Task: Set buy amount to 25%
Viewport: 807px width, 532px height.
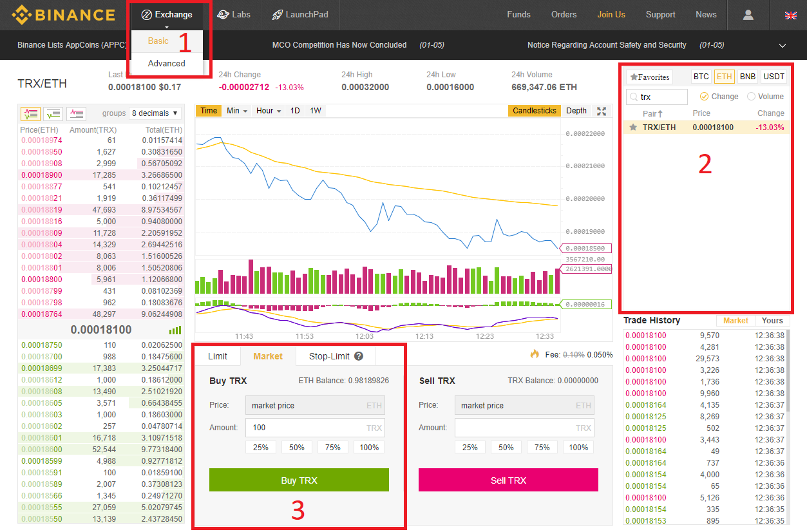Action: 261,447
